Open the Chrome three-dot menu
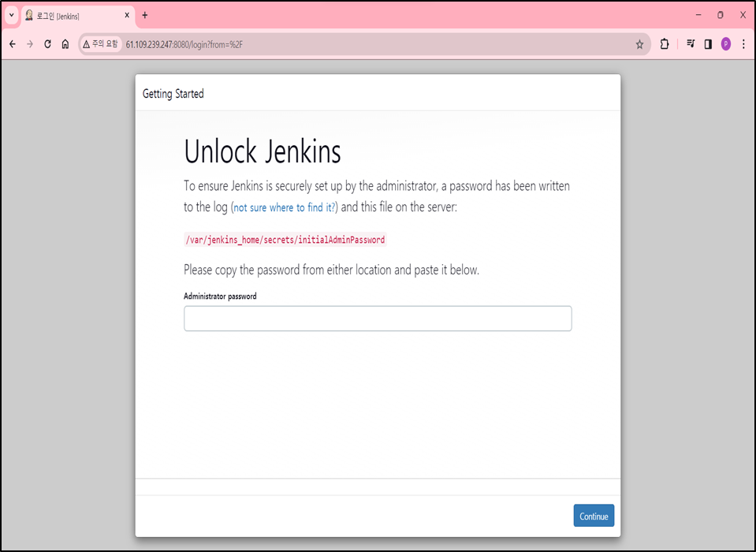The image size is (756, 552). [x=743, y=44]
